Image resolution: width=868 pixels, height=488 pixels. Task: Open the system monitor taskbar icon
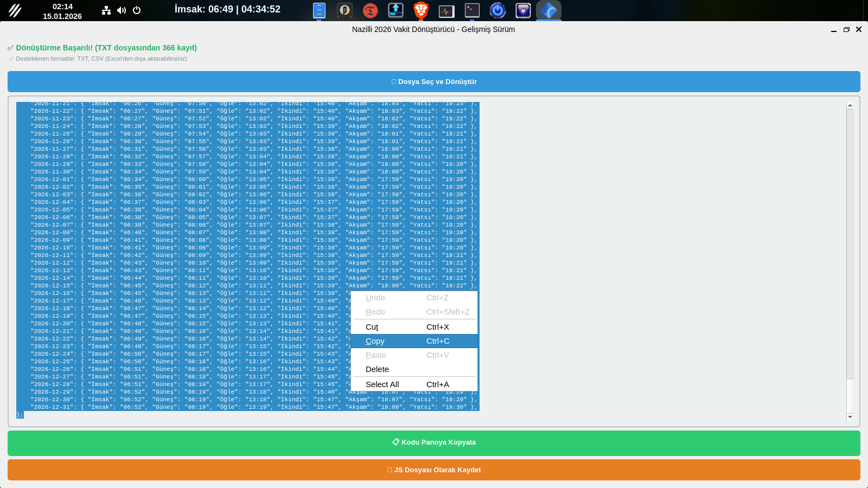pyautogui.click(x=446, y=10)
